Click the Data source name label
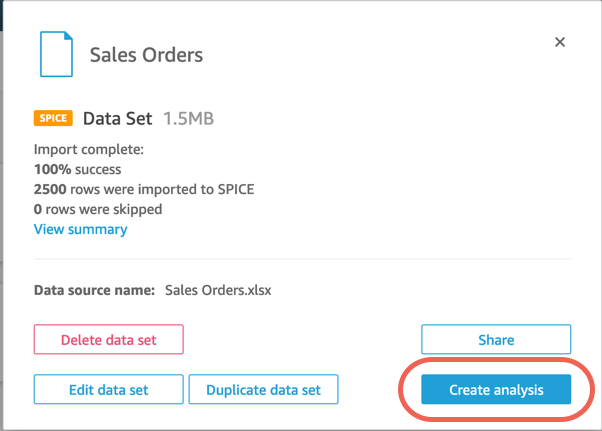The image size is (602, 431). coord(94,291)
